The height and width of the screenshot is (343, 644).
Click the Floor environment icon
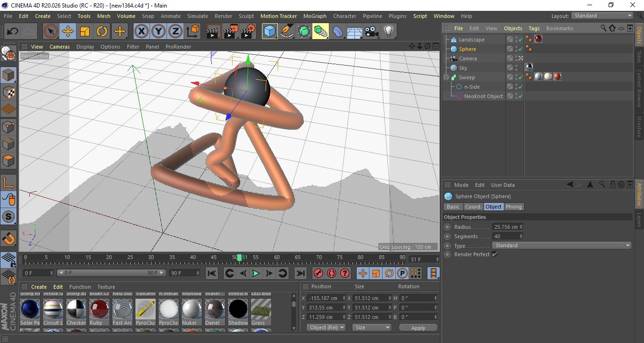(x=354, y=32)
